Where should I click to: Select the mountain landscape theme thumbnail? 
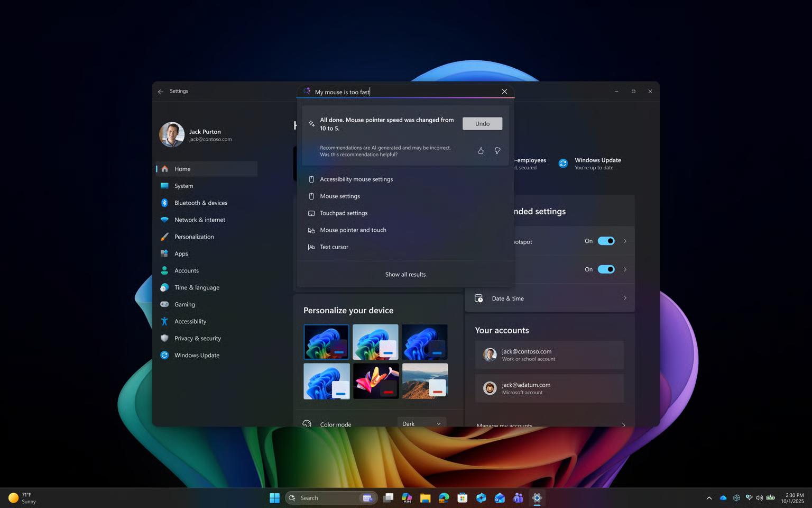coord(425,381)
